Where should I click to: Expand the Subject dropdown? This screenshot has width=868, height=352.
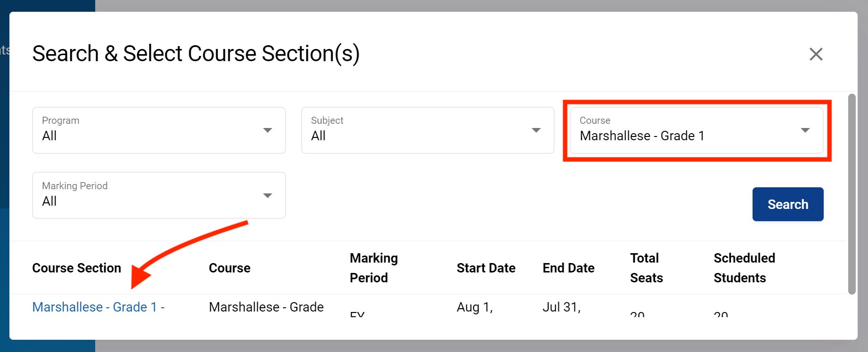[427, 130]
